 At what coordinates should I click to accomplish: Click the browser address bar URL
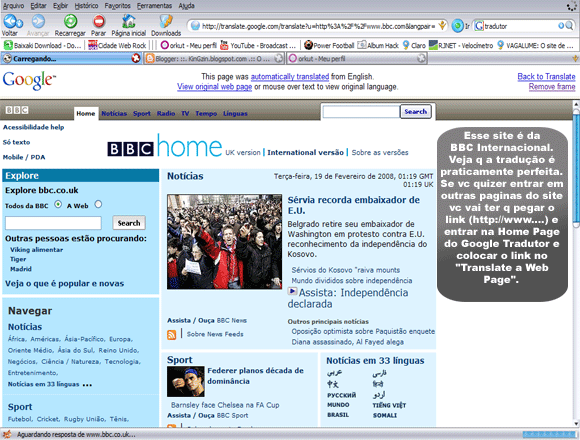[318, 26]
